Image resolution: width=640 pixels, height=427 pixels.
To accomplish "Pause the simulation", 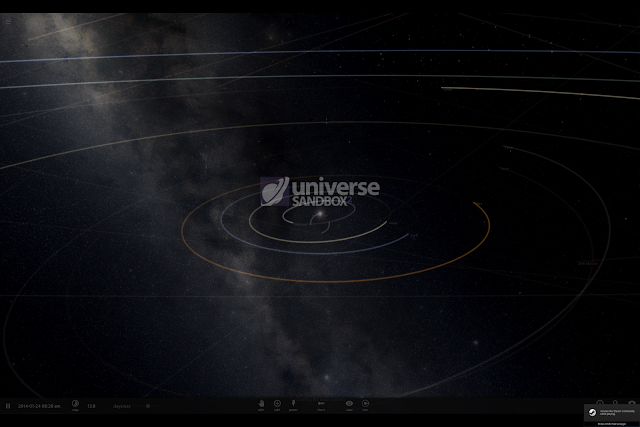I will 8,406.
